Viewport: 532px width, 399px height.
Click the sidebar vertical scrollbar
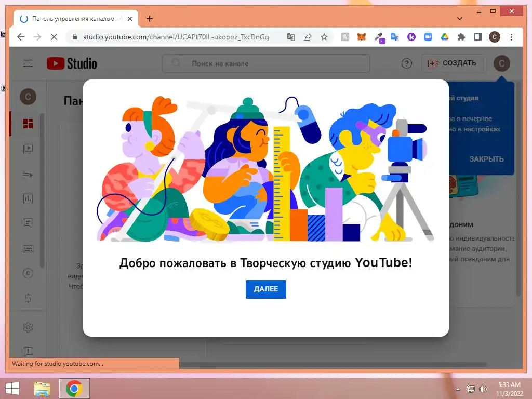(42, 190)
